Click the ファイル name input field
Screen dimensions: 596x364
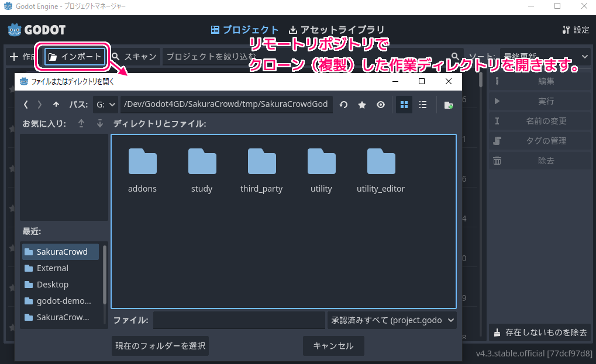(x=239, y=320)
